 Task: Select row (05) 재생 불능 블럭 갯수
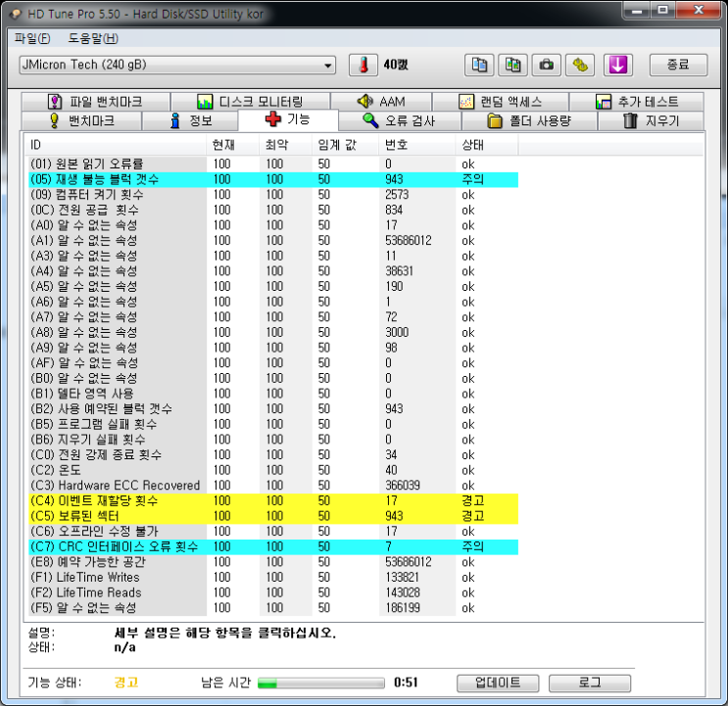[x=273, y=179]
